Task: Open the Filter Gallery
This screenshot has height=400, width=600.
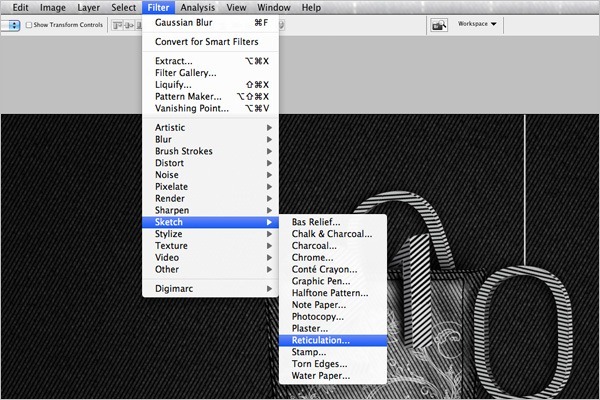Action: [210, 73]
